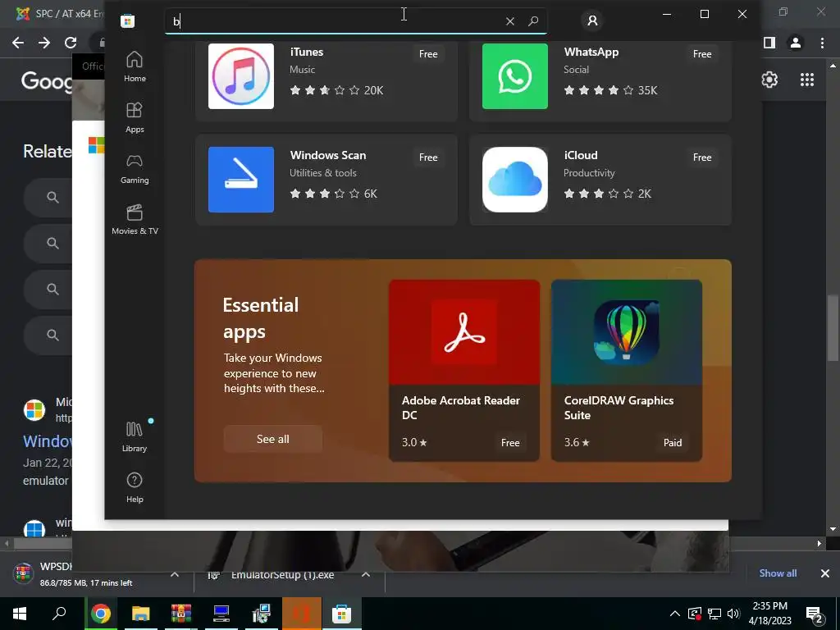Open CorelDRAW Graphics Suite card
840x630 pixels.
coord(626,370)
